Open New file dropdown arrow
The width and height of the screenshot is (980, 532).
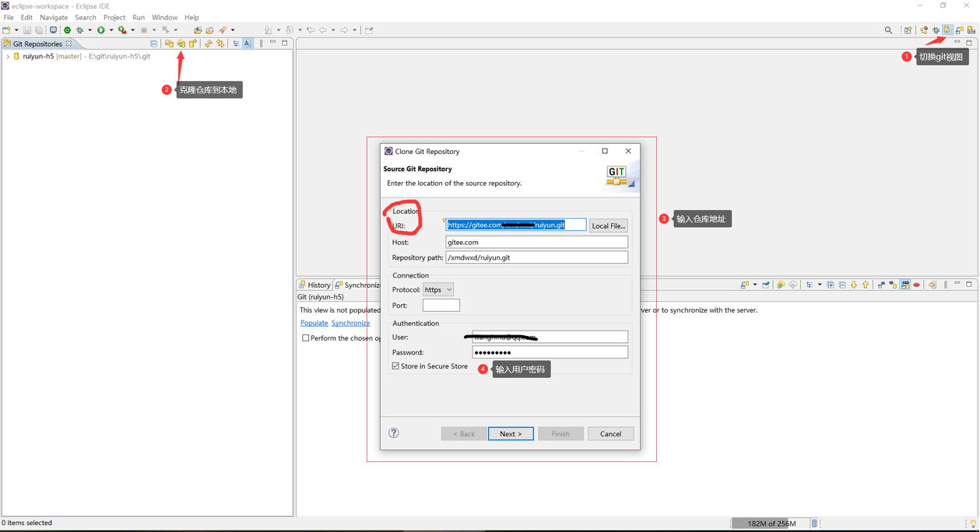pos(16,30)
